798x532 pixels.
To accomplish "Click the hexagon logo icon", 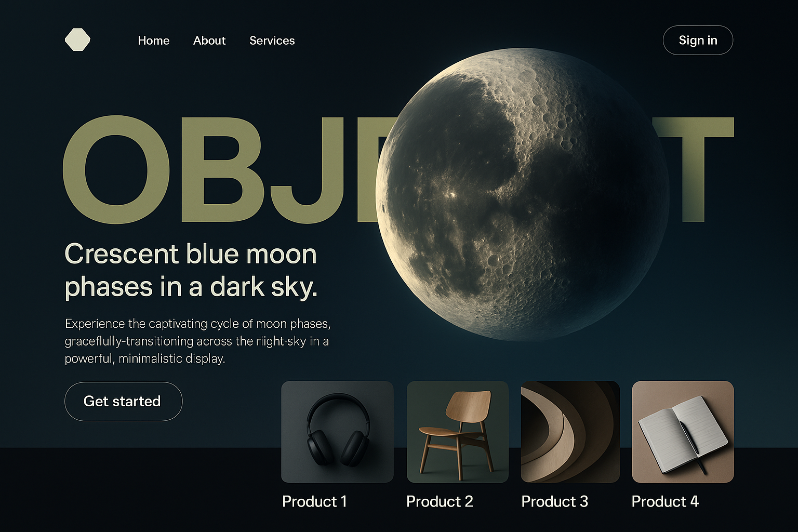I will (x=77, y=39).
